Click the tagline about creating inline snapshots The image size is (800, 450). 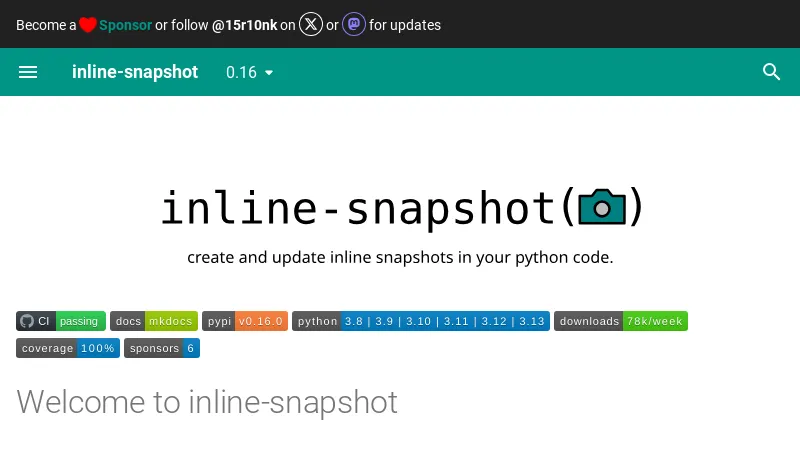tap(400, 257)
